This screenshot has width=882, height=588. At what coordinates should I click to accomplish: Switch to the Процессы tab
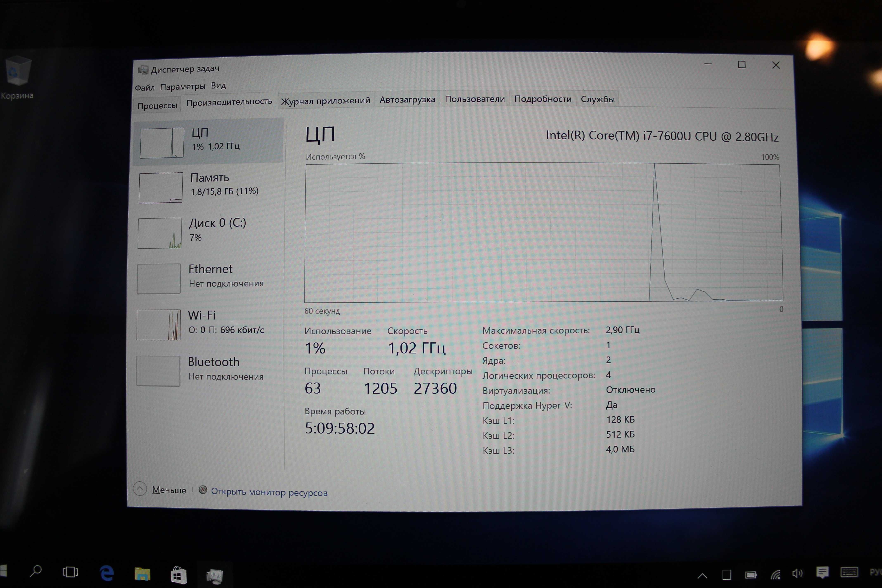(x=157, y=106)
